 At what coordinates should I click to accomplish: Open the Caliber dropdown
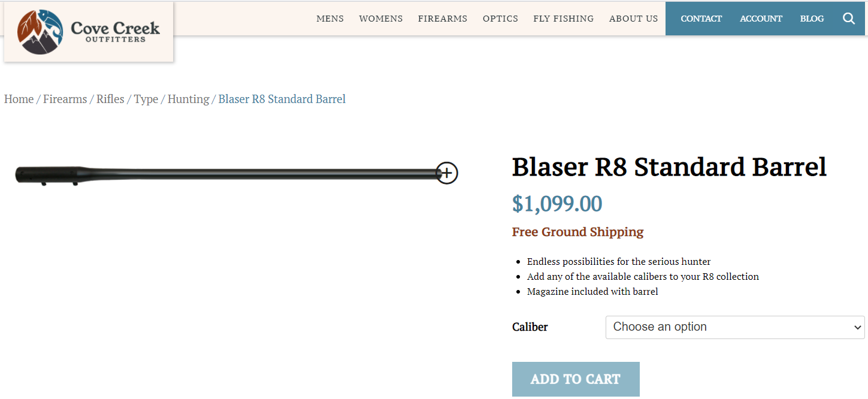tap(734, 327)
